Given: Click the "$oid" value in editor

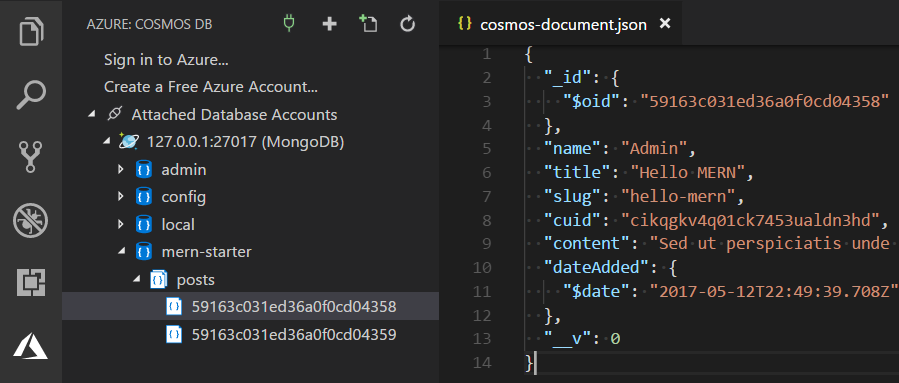Looking at the screenshot, I should (764, 101).
